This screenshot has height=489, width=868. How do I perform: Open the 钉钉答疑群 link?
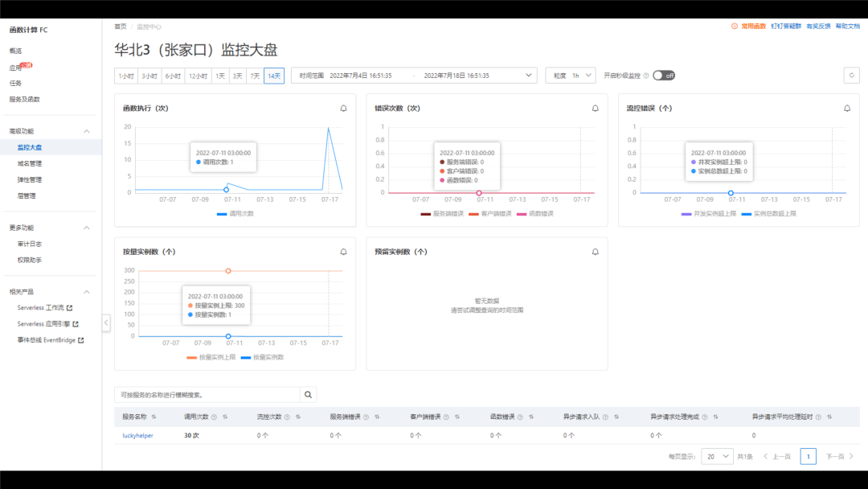pyautogui.click(x=786, y=26)
